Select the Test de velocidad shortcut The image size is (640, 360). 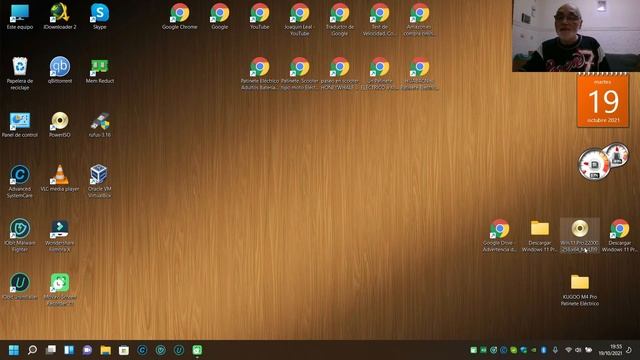[380, 20]
